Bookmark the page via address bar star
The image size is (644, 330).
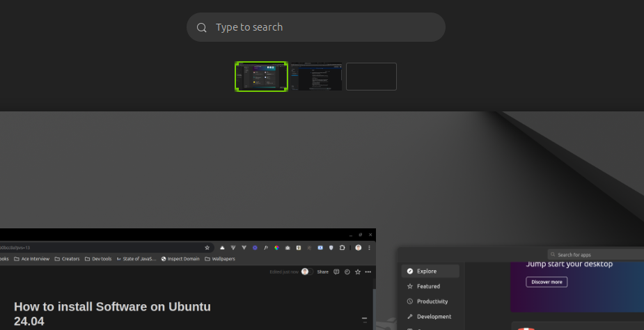pyautogui.click(x=207, y=248)
